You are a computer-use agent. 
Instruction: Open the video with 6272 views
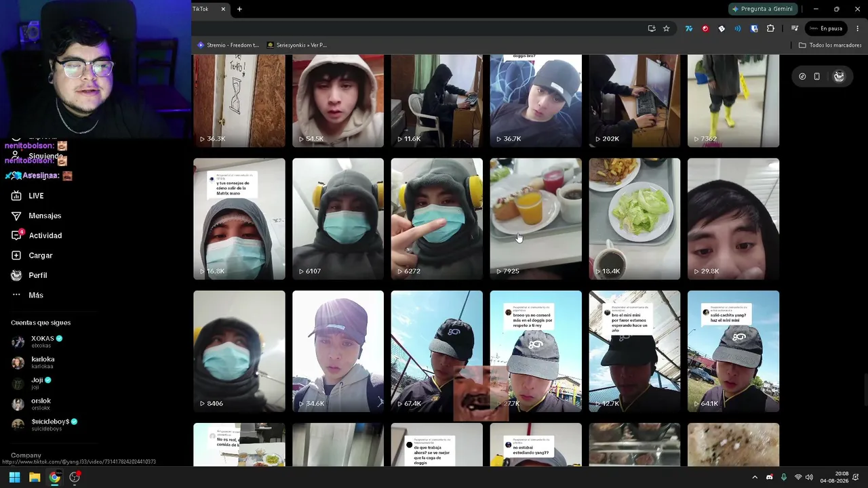click(437, 219)
